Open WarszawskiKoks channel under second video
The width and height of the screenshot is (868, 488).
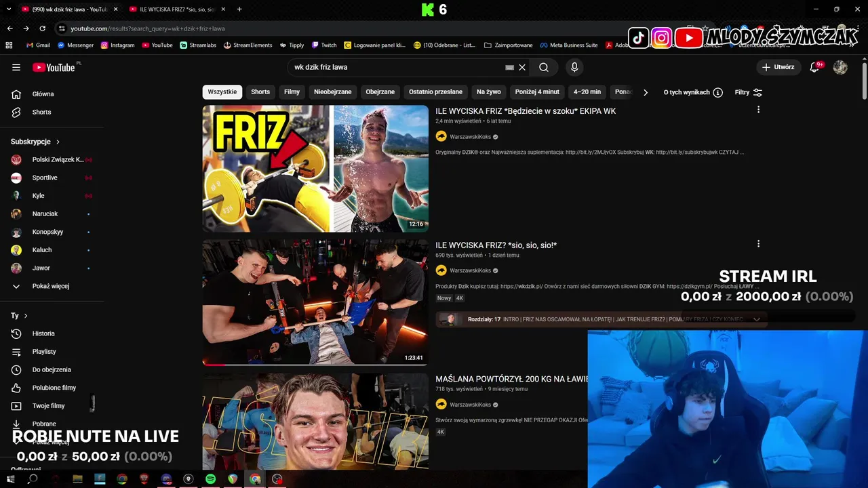[470, 270]
